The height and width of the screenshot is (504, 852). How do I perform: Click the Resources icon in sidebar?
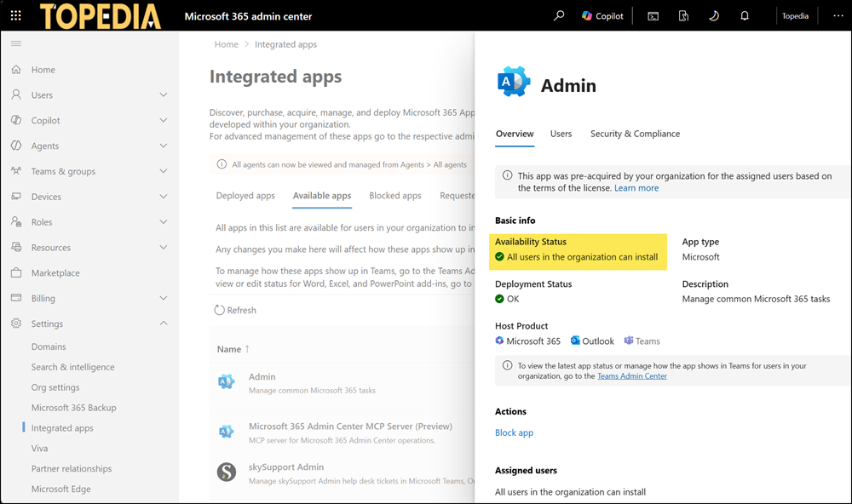(x=16, y=247)
